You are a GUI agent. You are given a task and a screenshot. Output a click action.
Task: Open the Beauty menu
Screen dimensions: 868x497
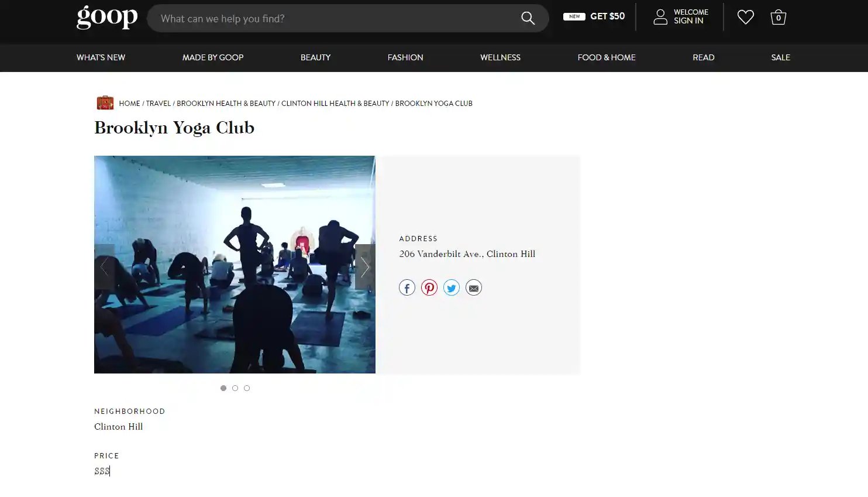click(315, 57)
